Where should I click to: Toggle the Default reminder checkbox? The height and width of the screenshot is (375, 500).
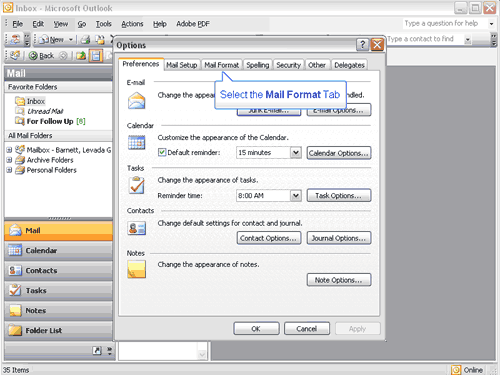[x=162, y=152]
